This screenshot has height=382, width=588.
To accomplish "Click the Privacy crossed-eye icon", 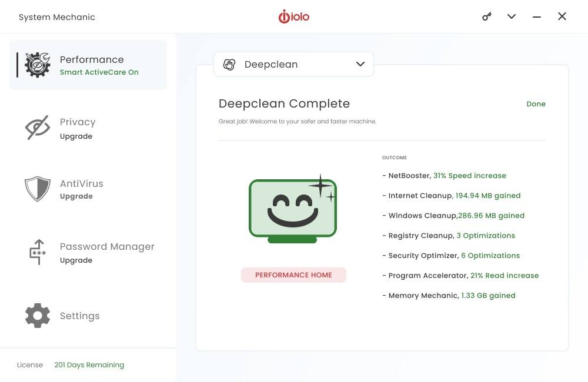I will (38, 128).
